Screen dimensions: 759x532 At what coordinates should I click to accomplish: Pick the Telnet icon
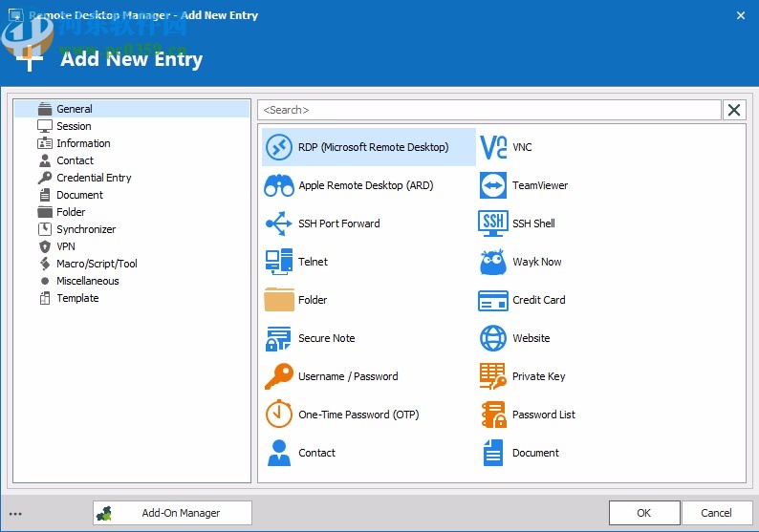(279, 262)
